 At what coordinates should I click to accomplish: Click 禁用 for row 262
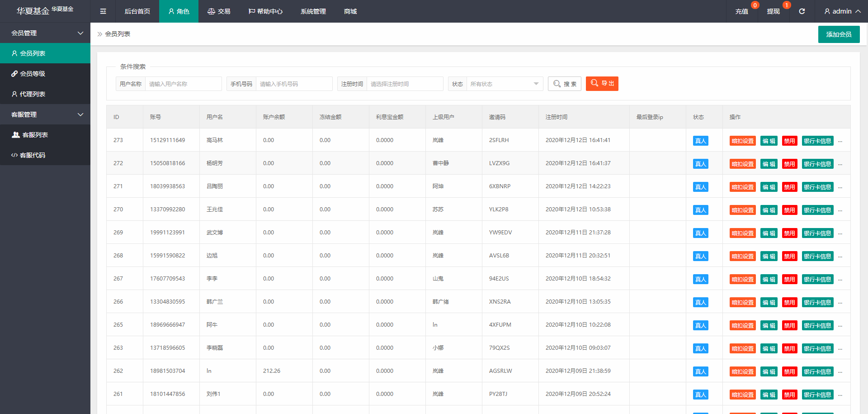[789, 372]
